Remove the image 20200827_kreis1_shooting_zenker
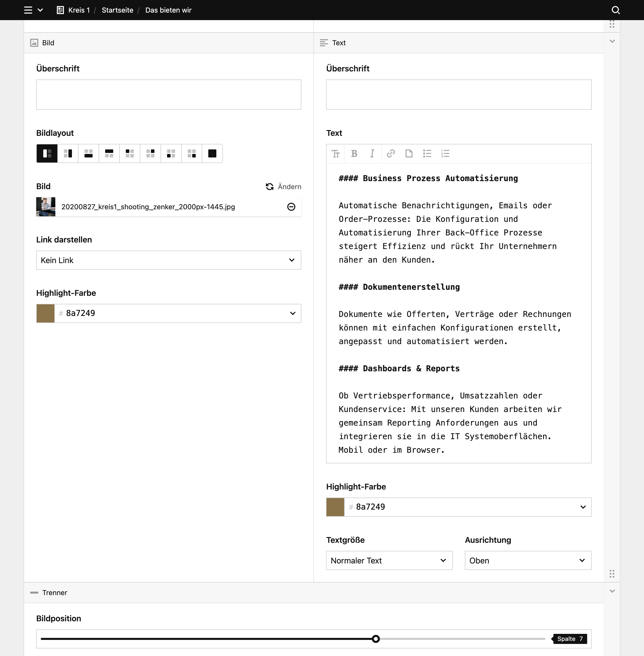 tap(291, 207)
